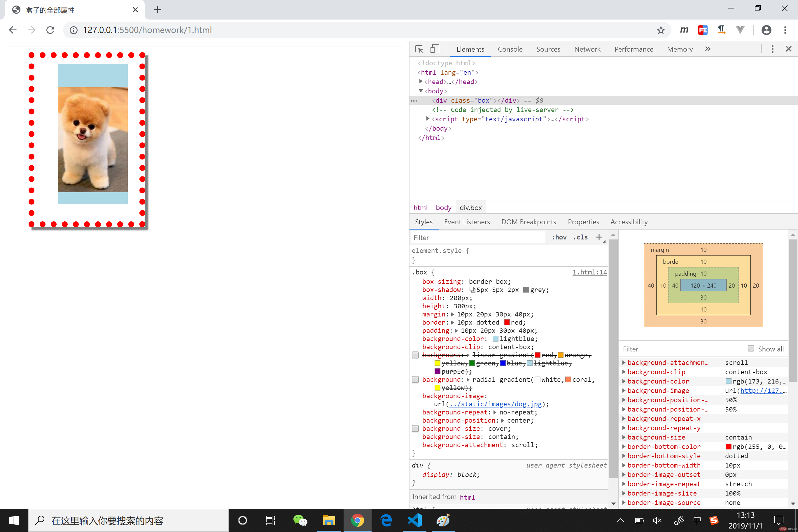Image resolution: width=798 pixels, height=532 pixels.
Task: Toggle the .cls class editor
Action: [580, 237]
